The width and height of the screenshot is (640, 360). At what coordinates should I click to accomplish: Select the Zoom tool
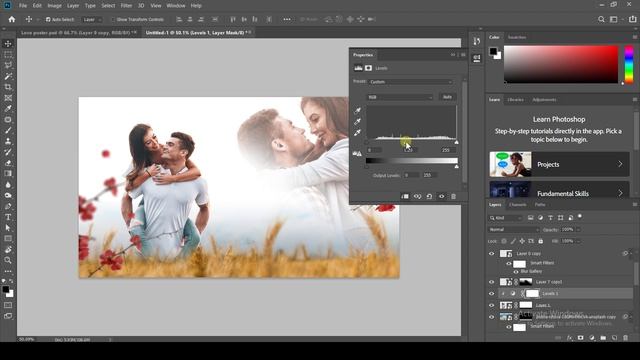(8, 260)
